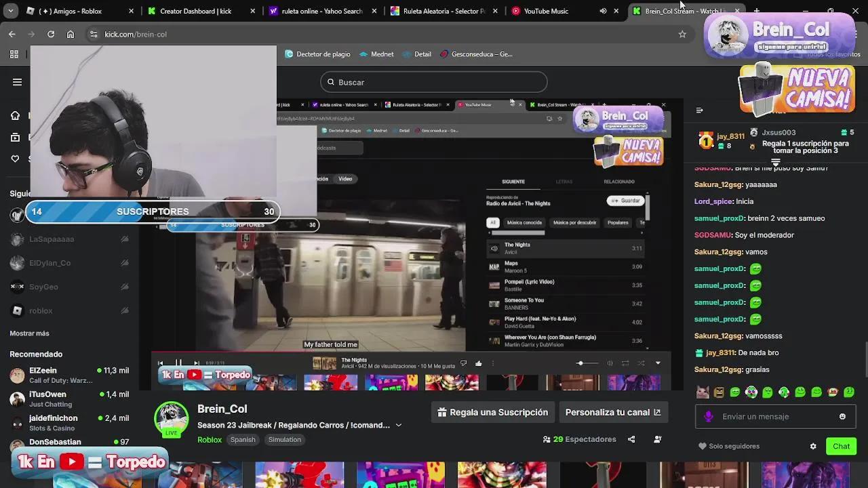The height and width of the screenshot is (488, 868).
Task: Open chat settings gear icon
Action: click(813, 446)
